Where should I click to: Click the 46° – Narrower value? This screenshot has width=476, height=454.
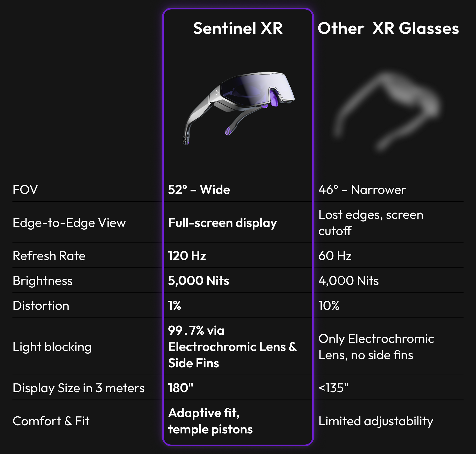(x=362, y=190)
